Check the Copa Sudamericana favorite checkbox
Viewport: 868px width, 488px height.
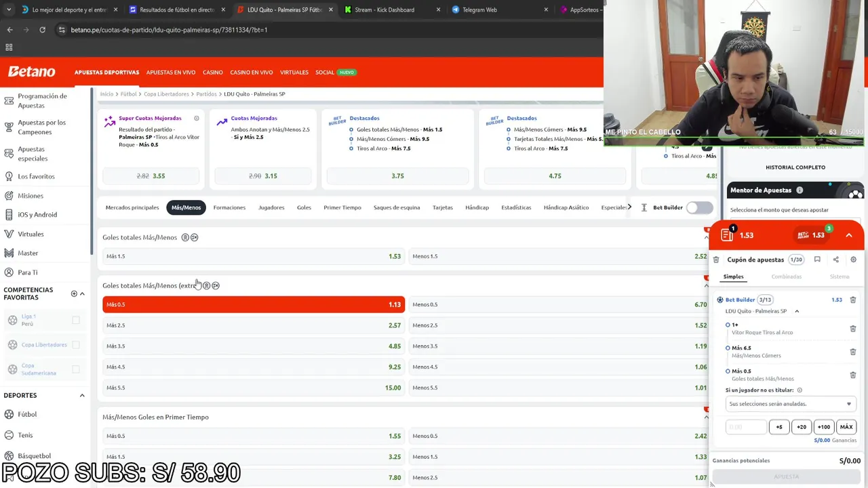pos(76,369)
